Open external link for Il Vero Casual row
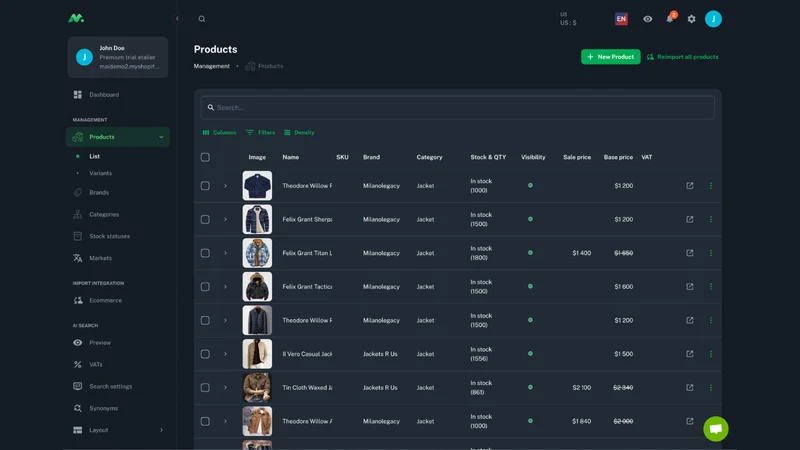The height and width of the screenshot is (450, 800). 689,354
